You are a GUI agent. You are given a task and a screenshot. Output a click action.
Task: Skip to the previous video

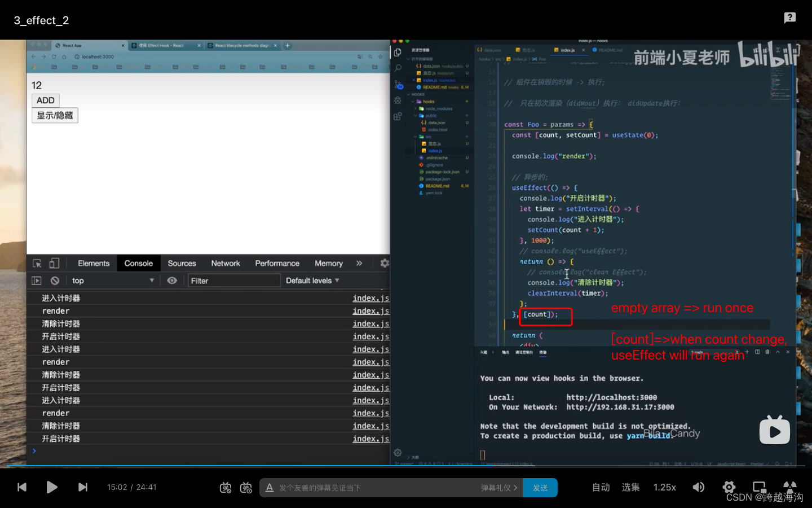tap(22, 487)
